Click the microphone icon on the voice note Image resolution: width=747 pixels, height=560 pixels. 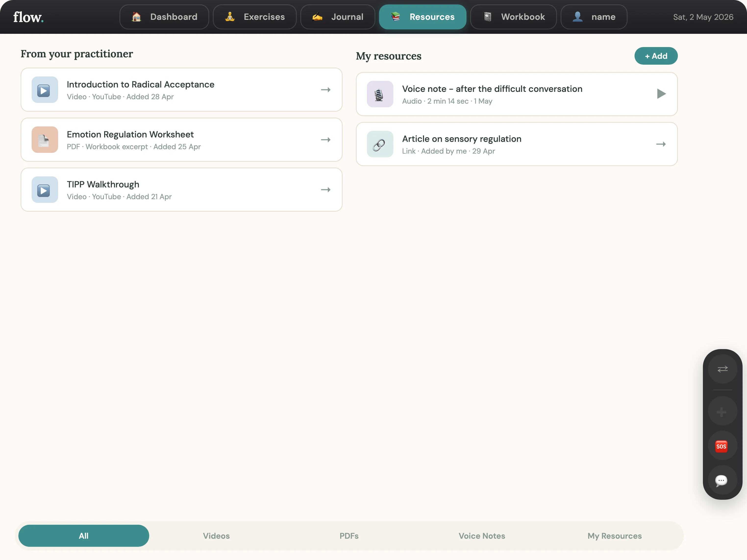pyautogui.click(x=380, y=94)
